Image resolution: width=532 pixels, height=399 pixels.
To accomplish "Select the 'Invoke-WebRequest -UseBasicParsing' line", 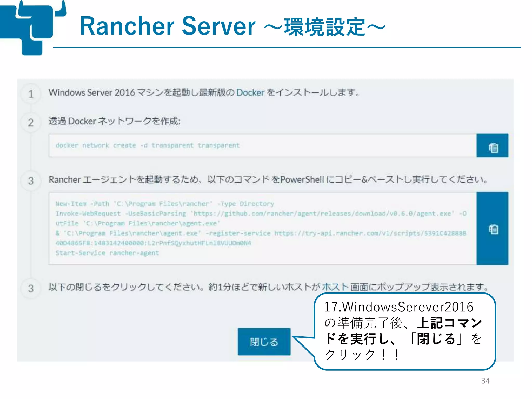I will tap(261, 214).
